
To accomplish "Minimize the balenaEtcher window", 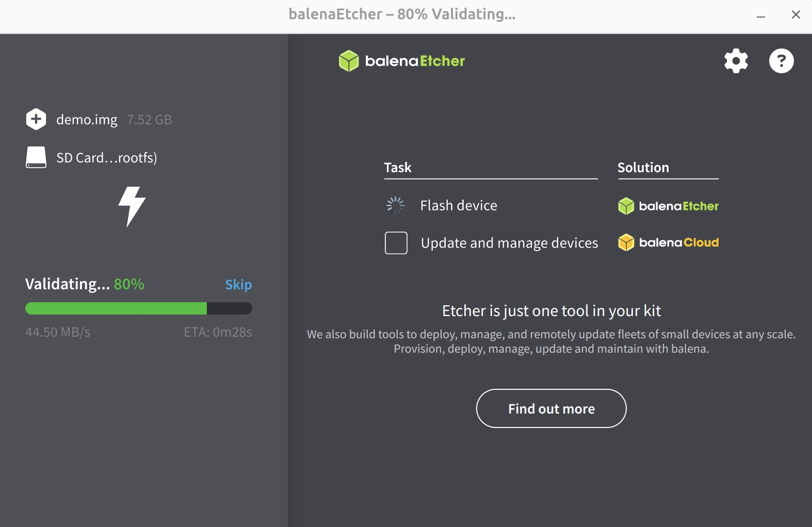I will [x=761, y=15].
